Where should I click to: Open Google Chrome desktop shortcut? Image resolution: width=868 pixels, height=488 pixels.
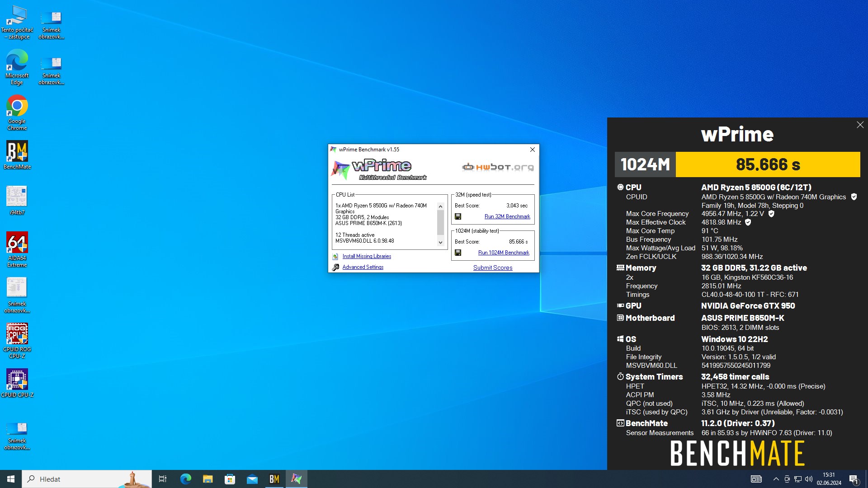17,113
